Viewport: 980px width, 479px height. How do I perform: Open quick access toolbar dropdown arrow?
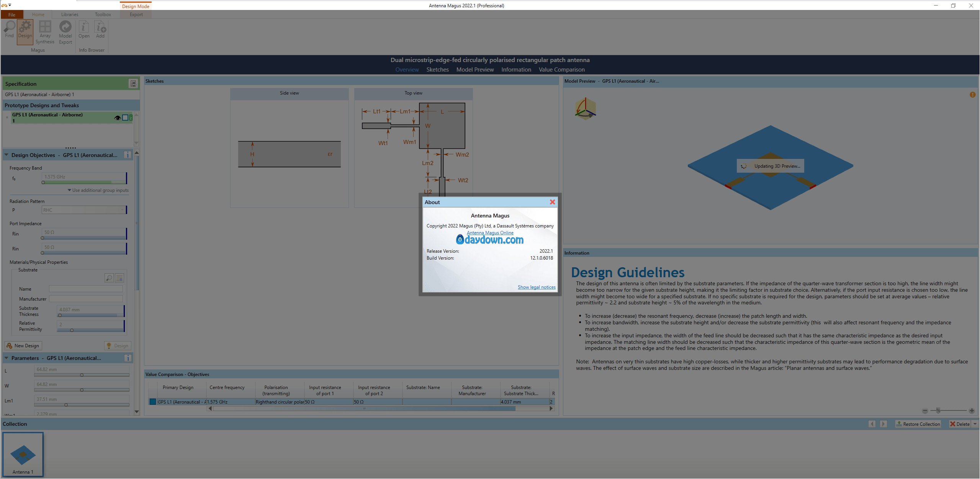pos(10,5)
